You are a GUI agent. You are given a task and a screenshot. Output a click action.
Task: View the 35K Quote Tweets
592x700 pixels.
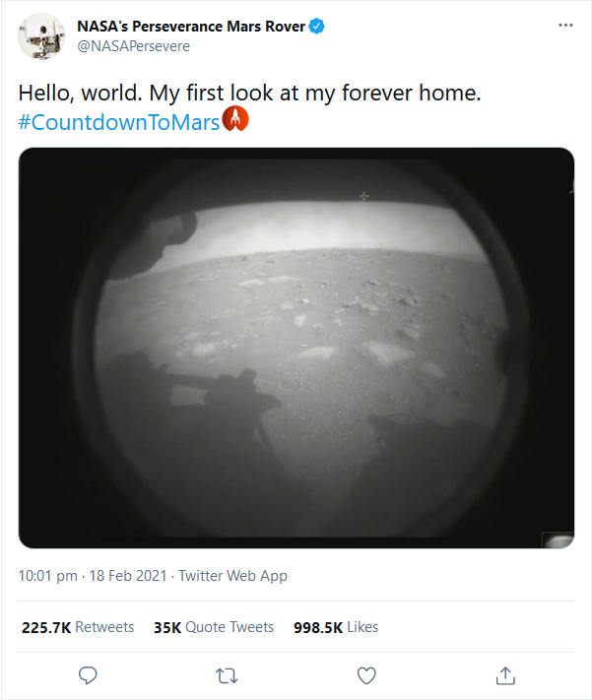[213, 627]
